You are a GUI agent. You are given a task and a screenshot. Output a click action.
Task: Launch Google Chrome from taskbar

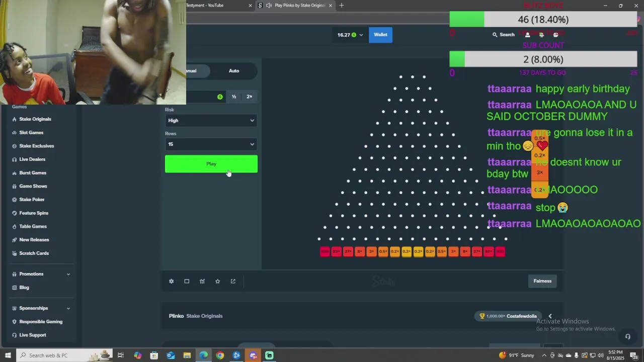[220, 355]
